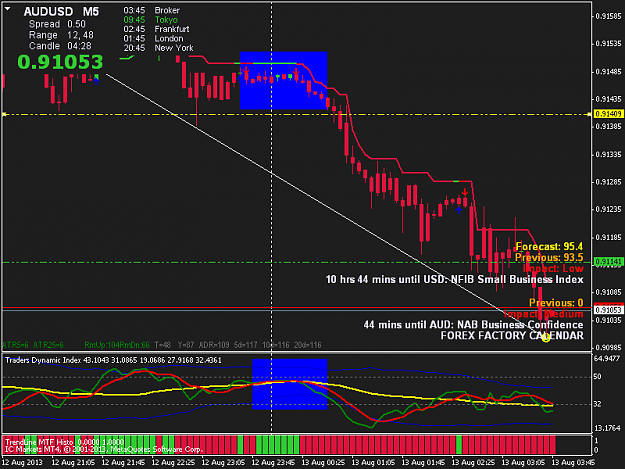Click the ADR=109 statistic in the stats row
Screen dimensions: 625x469
214,345
